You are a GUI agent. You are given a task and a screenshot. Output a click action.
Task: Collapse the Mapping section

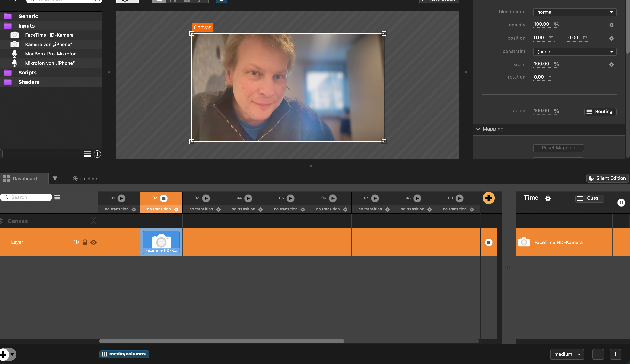click(478, 129)
